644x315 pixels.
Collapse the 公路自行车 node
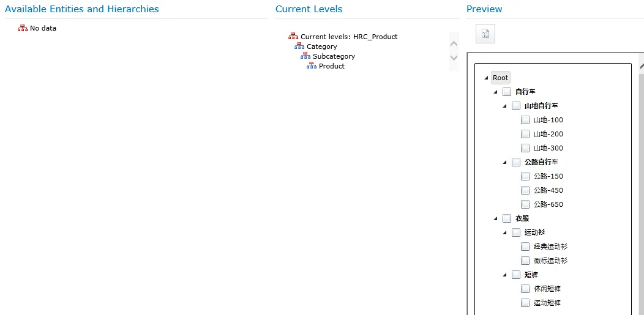pos(505,163)
